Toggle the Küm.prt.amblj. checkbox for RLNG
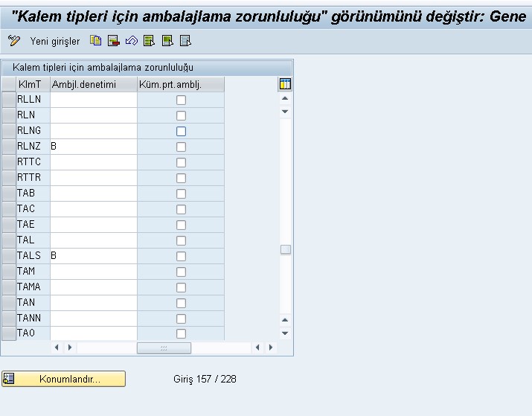The image size is (532, 416). click(181, 131)
